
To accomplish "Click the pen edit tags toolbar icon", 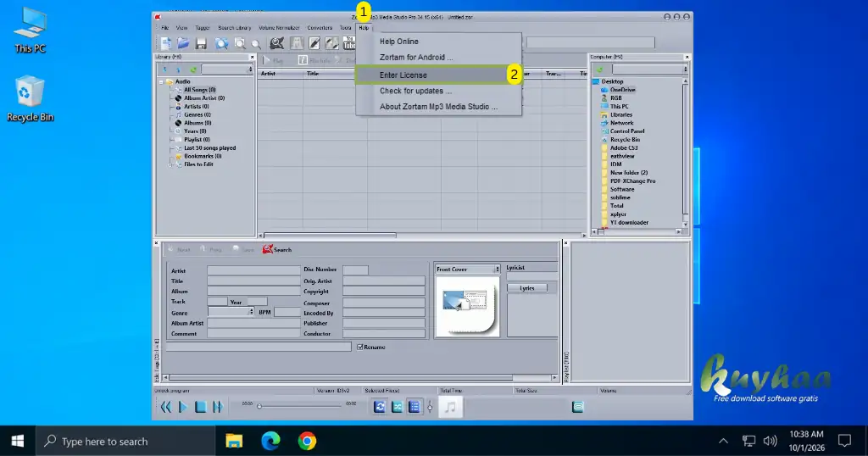I will tap(314, 43).
